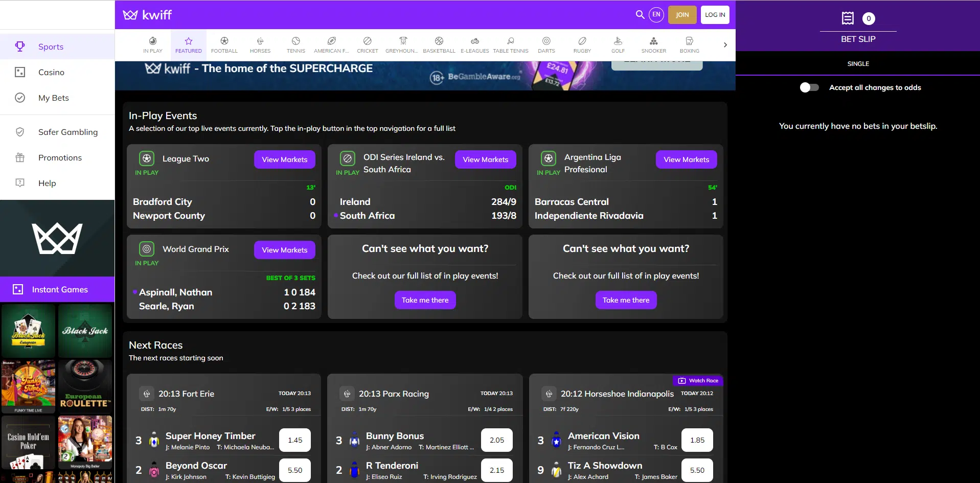Click the League Two football icon
This screenshot has width=980, height=483.
147,159
